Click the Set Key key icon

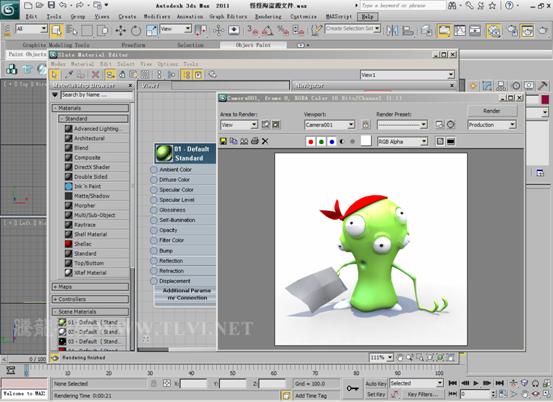tap(352, 388)
